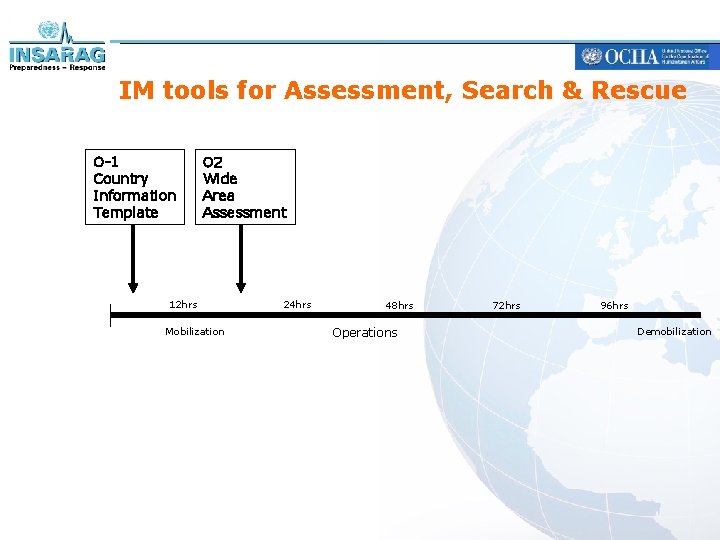Click the 96hrs timeline label

click(614, 305)
